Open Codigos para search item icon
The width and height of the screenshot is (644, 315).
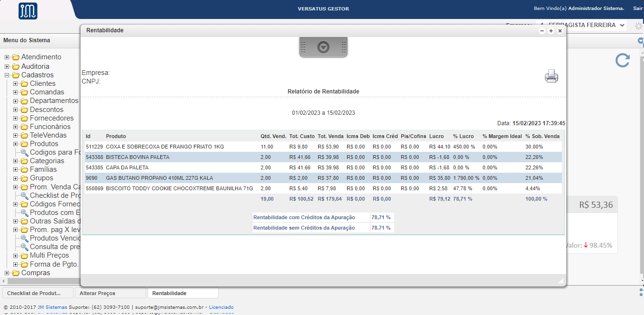[x=24, y=152]
